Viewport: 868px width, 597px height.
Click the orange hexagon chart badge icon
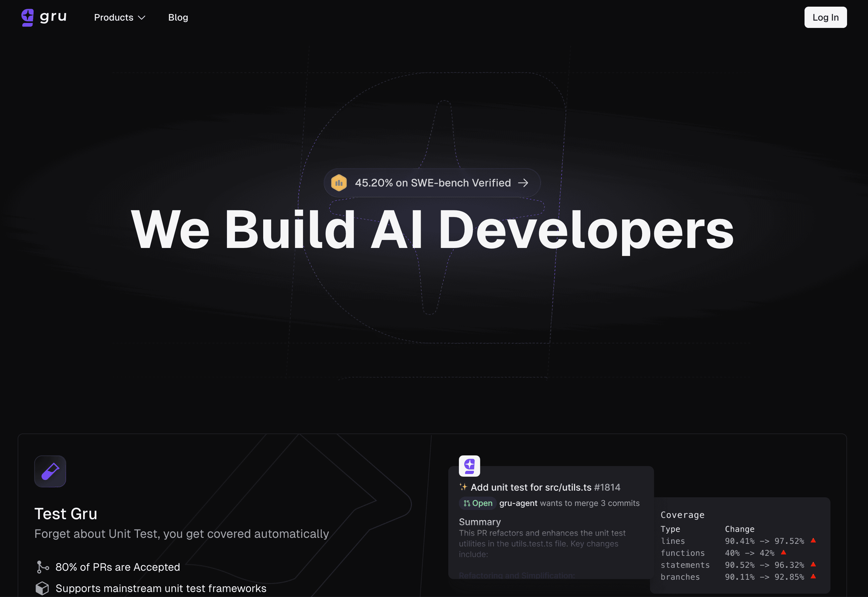[x=339, y=183]
